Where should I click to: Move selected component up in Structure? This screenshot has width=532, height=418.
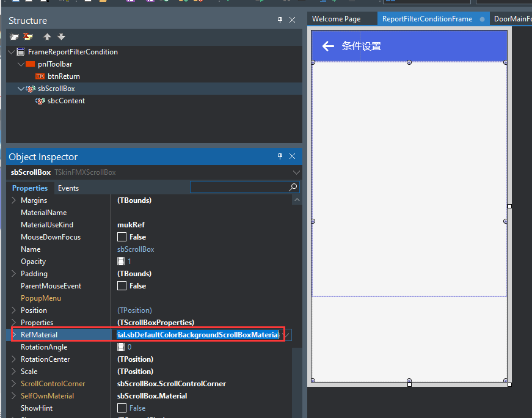[x=47, y=37]
